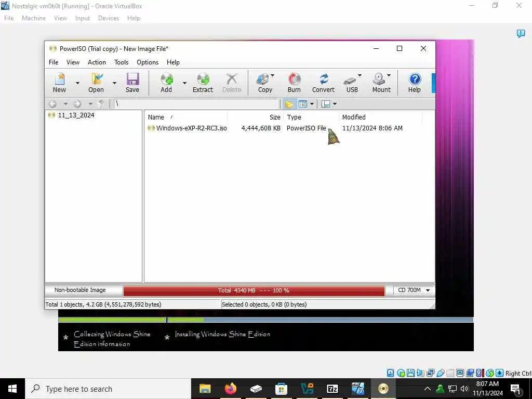
Task: Click the Burn toolbar icon
Action: 294,79
